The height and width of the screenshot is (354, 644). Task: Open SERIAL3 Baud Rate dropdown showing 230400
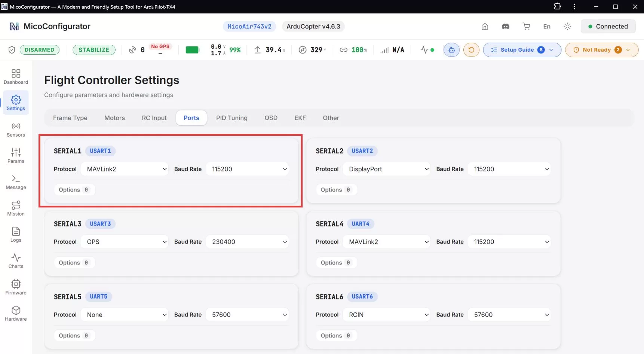coord(248,242)
